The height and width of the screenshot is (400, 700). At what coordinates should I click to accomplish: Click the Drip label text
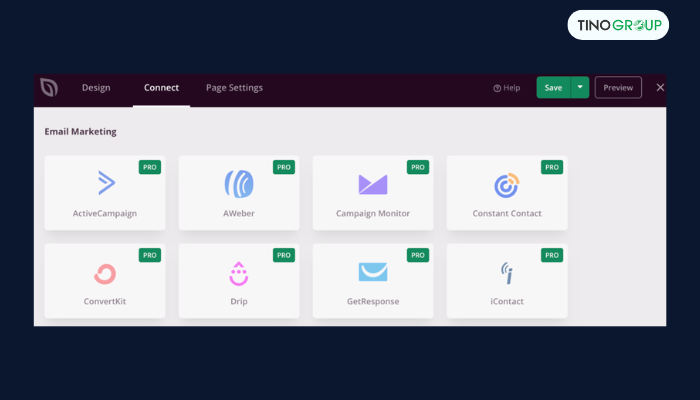click(239, 301)
